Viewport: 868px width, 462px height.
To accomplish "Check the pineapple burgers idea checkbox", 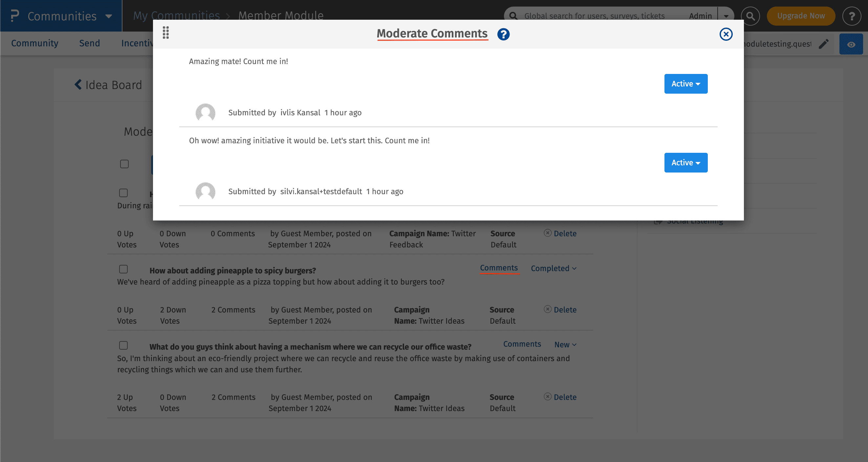I will (x=123, y=269).
